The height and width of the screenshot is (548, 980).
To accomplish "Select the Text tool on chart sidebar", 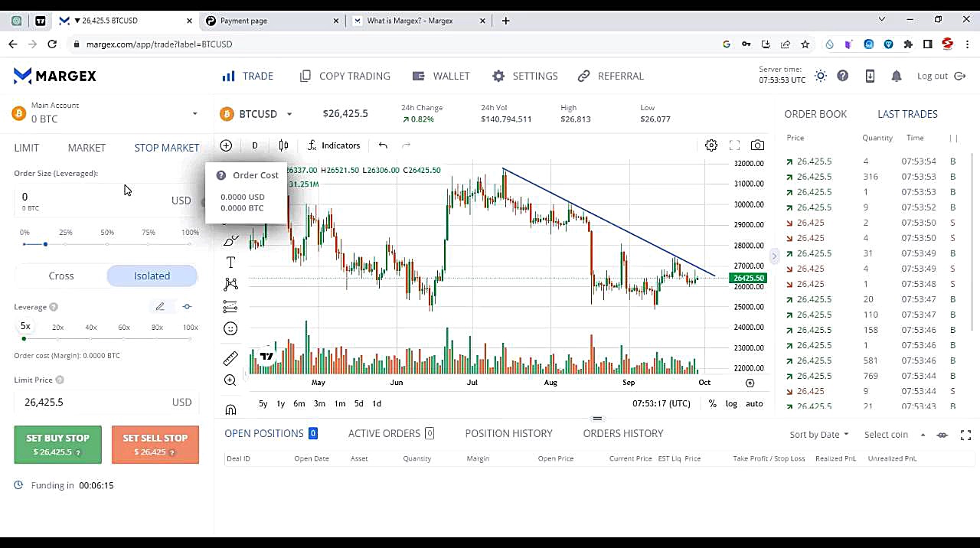I will (230, 263).
